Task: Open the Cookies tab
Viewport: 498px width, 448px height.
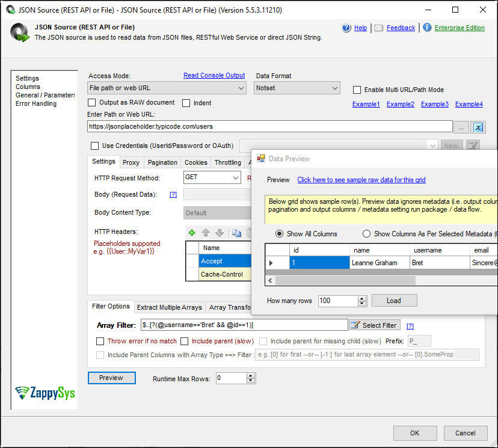Action: coord(196,162)
